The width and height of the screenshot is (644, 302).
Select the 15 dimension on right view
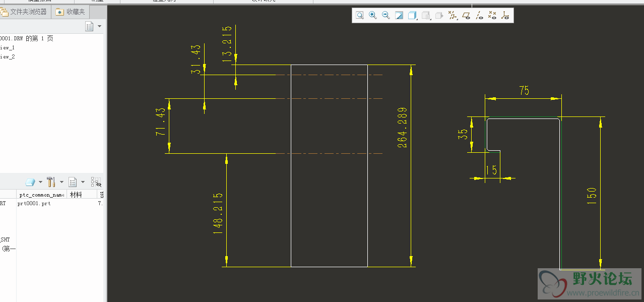[491, 170]
